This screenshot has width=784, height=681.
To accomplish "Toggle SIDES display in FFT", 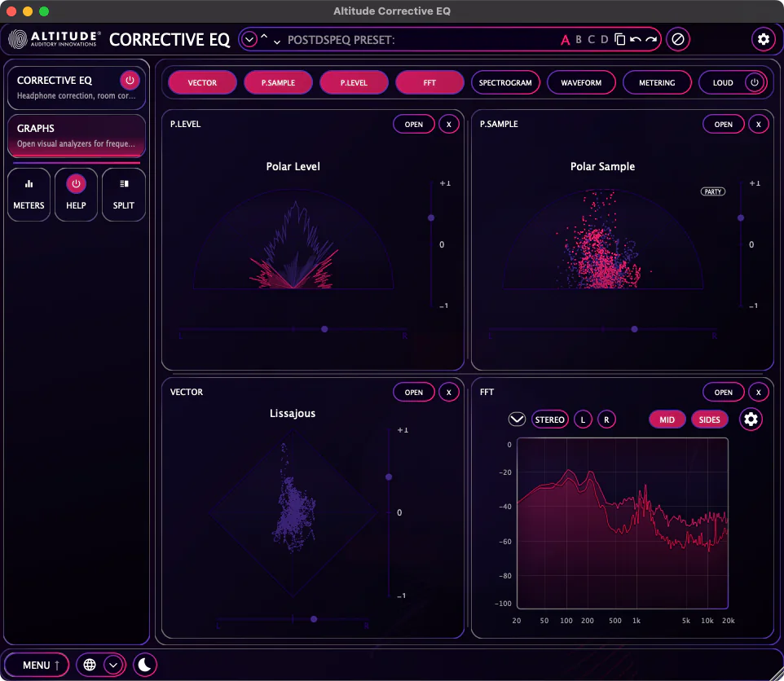I will point(710,420).
